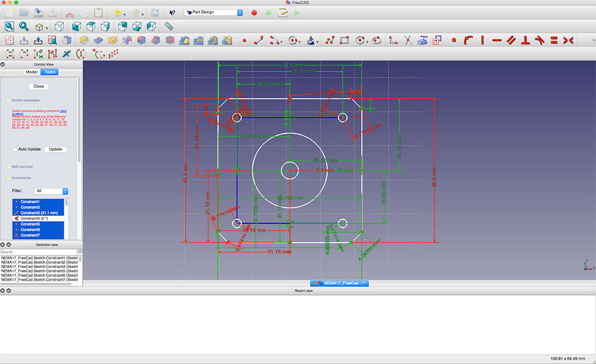Select the Axonometric view cube icon
The height and width of the screenshot is (364, 596).
point(59,26)
